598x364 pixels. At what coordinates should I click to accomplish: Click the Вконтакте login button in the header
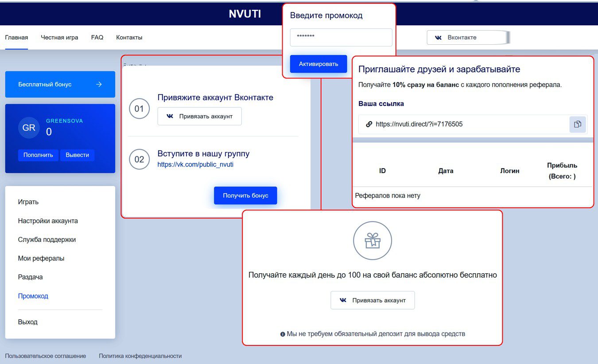coord(468,38)
